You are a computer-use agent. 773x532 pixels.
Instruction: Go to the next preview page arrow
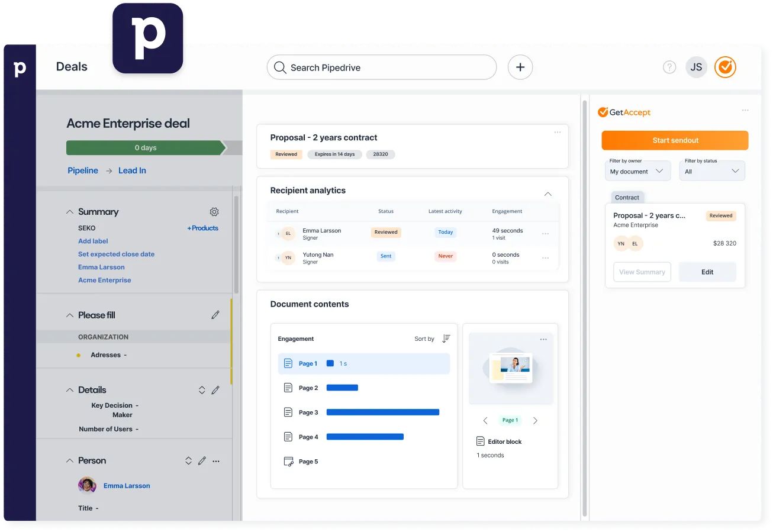click(x=535, y=420)
